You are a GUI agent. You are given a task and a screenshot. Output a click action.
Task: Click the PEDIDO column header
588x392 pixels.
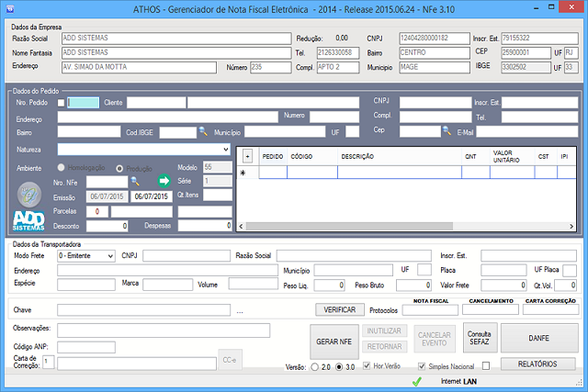coord(273,156)
